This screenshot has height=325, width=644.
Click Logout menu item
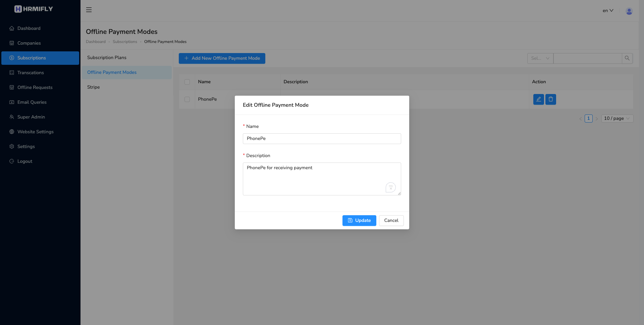pyautogui.click(x=40, y=161)
